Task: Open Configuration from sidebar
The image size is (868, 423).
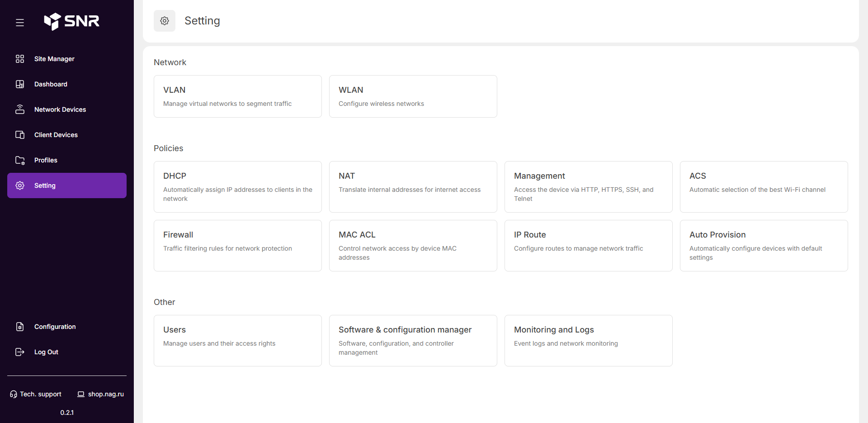Action: tap(67, 327)
